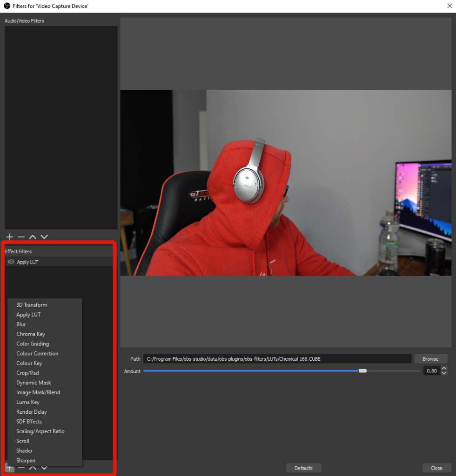The width and height of the screenshot is (456, 476).
Task: Choose Colour Correction filter option
Action: [x=37, y=353]
